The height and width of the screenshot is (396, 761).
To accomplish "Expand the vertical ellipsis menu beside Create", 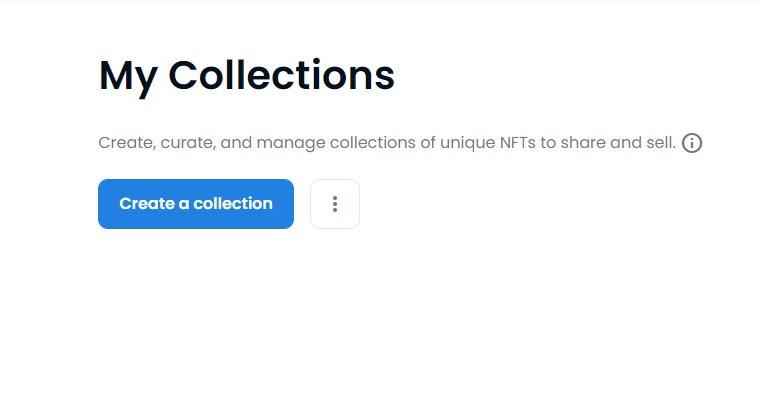I will pos(335,204).
